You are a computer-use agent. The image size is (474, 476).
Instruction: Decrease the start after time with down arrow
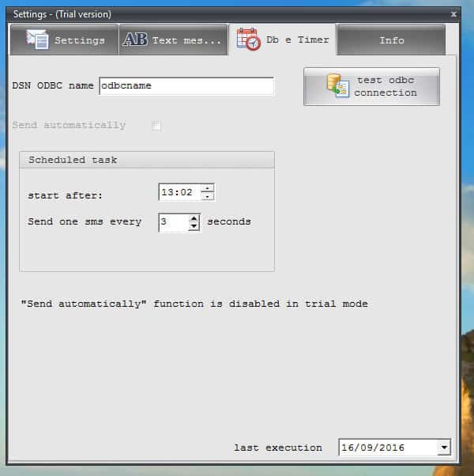pyautogui.click(x=207, y=196)
